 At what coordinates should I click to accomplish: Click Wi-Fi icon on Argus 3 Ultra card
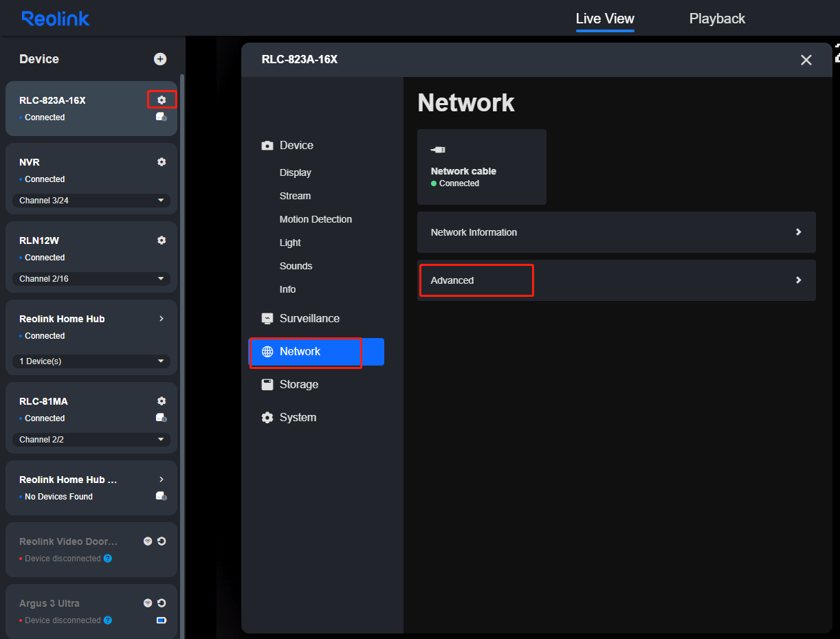pyautogui.click(x=148, y=603)
